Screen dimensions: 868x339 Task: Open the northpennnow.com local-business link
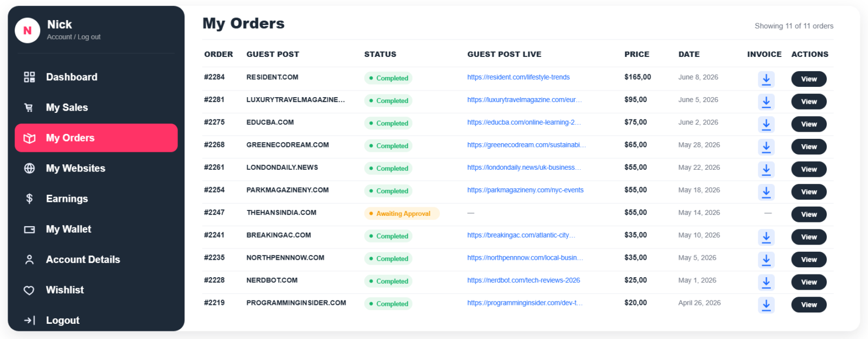525,258
